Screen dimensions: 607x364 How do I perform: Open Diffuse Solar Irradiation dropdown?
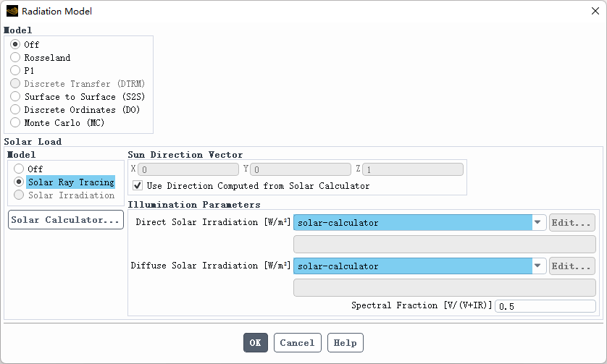tap(539, 266)
